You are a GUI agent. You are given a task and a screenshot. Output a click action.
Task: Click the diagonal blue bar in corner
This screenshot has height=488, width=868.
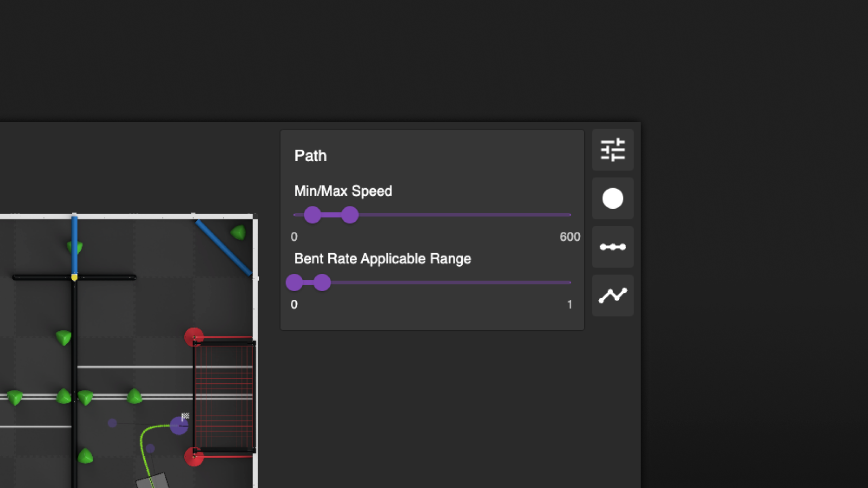[224, 247]
